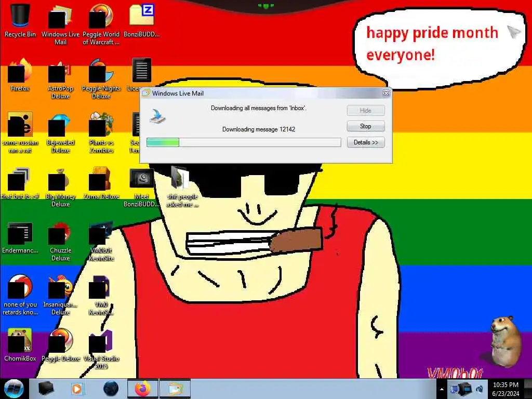This screenshot has height=399, width=532.
Task: Click the black box taskbar icon
Action: pyautogui.click(x=46, y=389)
